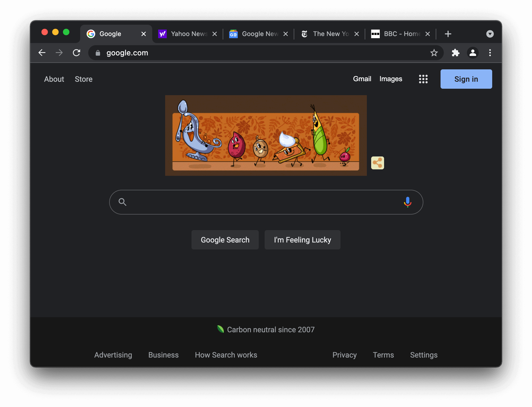Click the voice search microphone icon
Image resolution: width=532 pixels, height=407 pixels.
407,202
